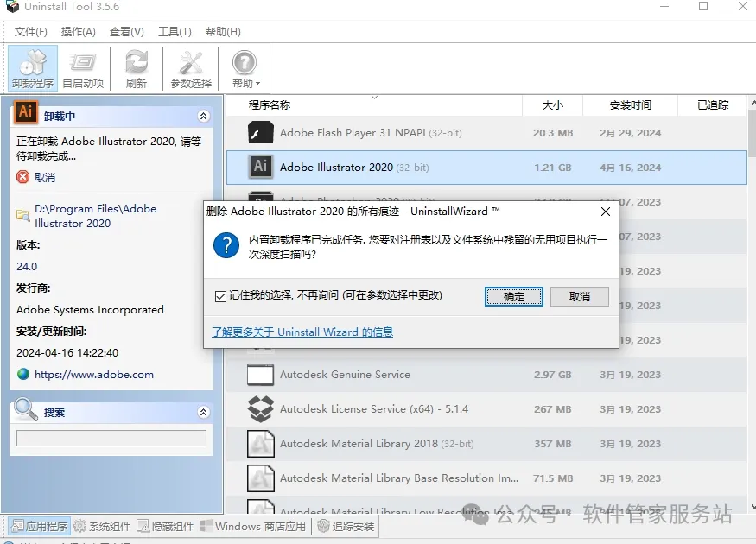The height and width of the screenshot is (544, 756).
Task: Open D:\Program Files\Adobe Illustrator 2020 path link
Action: coord(95,216)
